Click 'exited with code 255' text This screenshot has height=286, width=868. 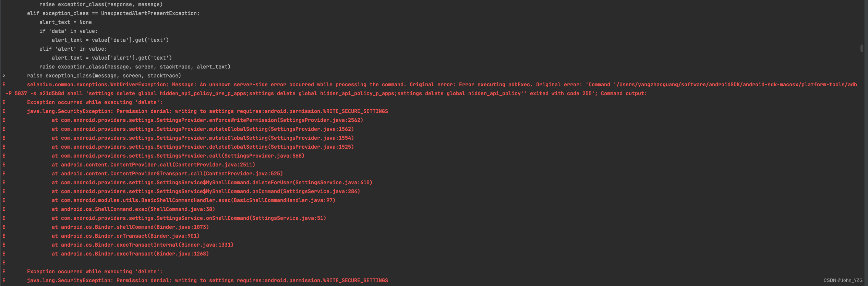pos(561,94)
